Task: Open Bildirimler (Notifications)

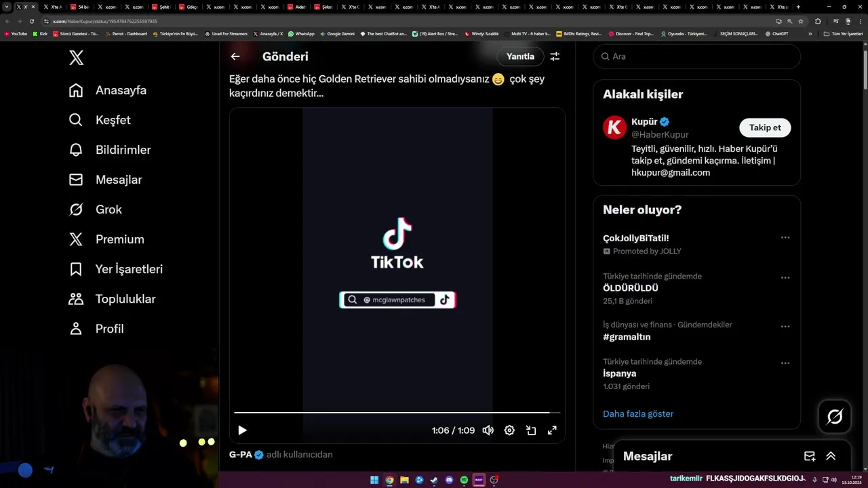Action: pyautogui.click(x=110, y=150)
